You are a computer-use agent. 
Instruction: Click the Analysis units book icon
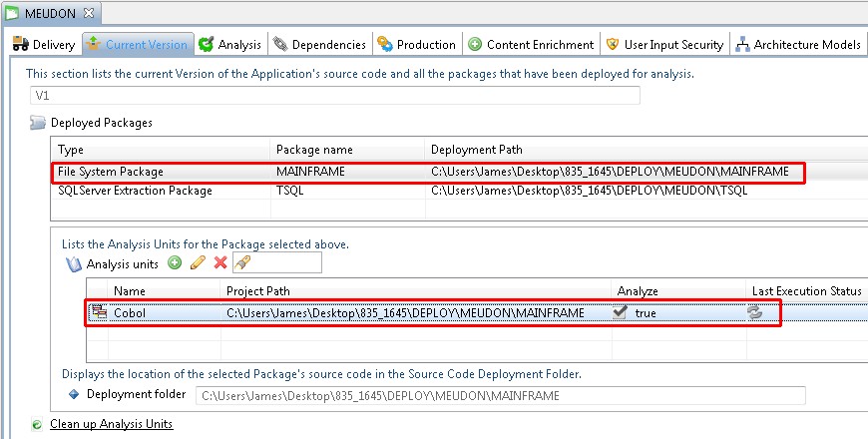click(73, 264)
